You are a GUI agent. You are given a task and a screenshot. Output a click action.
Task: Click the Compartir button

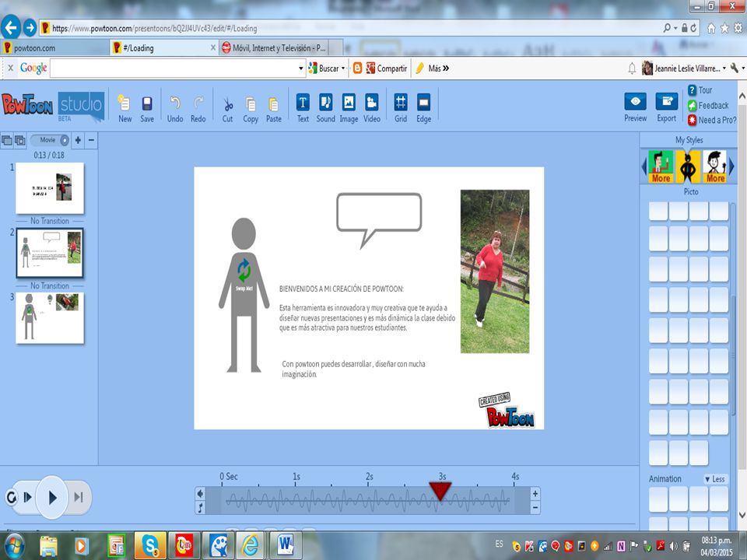coord(387,68)
